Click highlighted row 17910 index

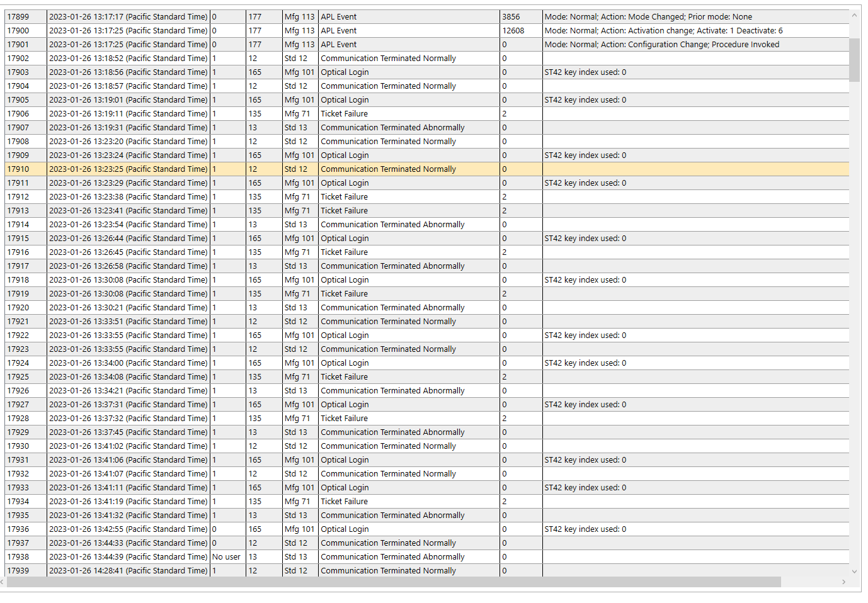tap(26, 169)
